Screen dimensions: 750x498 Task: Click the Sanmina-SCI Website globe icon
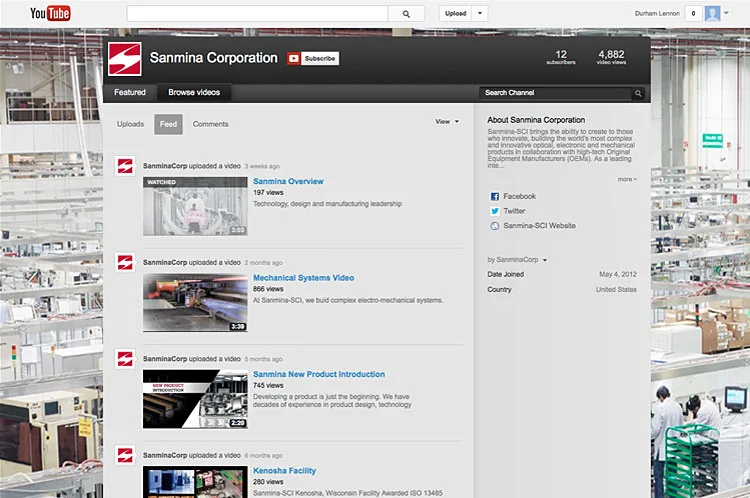click(495, 226)
